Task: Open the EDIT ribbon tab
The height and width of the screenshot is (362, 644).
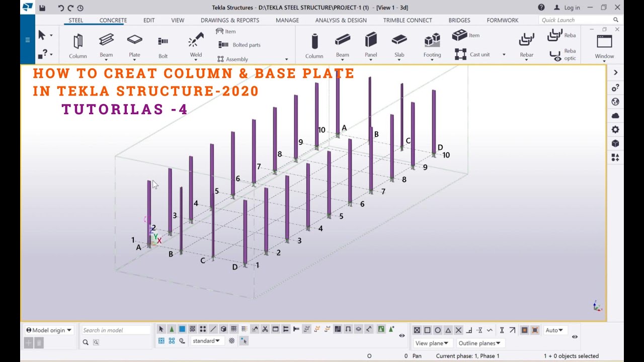Action: pos(149,20)
